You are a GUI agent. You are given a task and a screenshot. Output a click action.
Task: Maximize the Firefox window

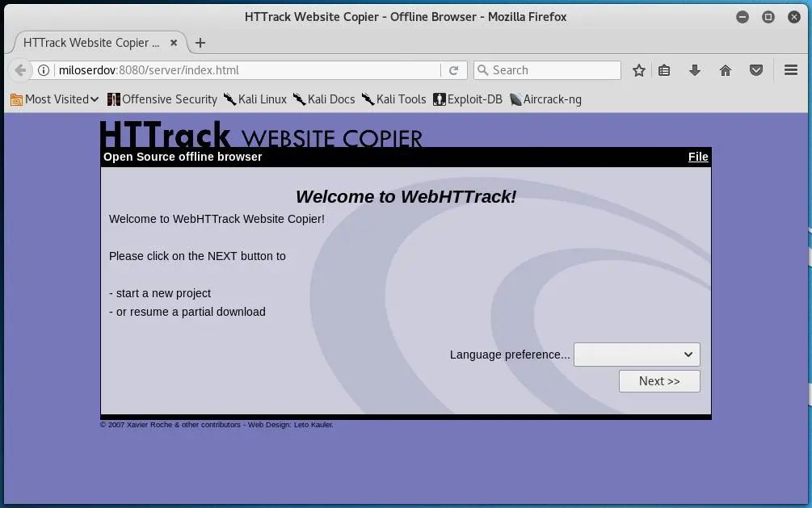click(x=768, y=17)
